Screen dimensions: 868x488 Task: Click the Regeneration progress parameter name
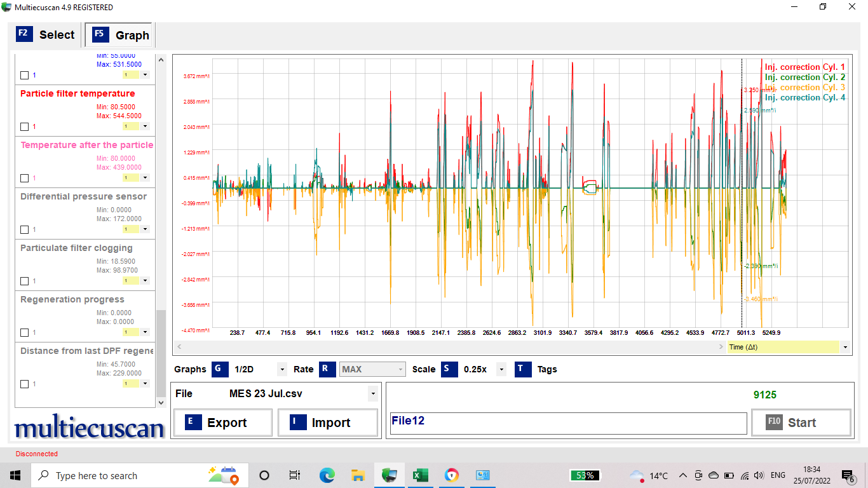point(72,299)
